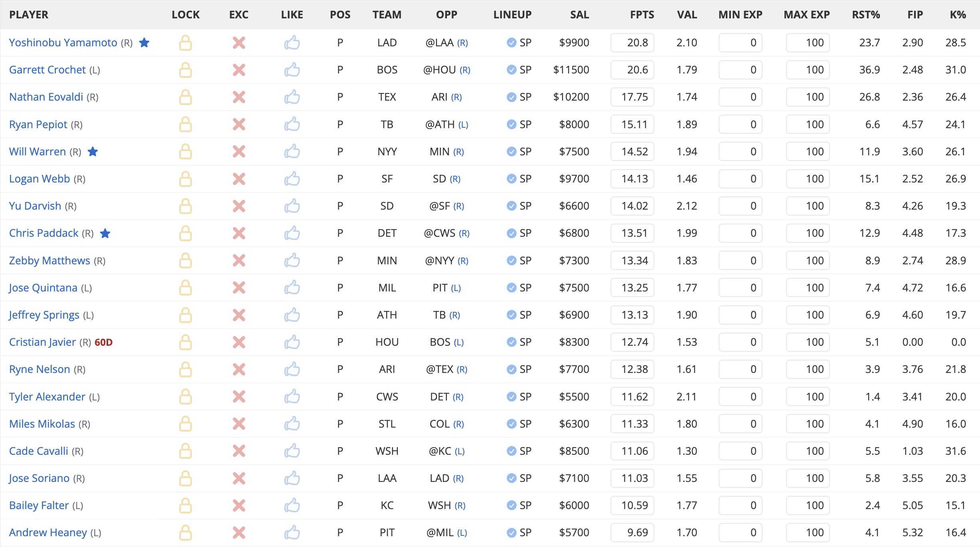The width and height of the screenshot is (980, 547).
Task: Like Cristian Javier thumbs-up icon
Action: 292,342
